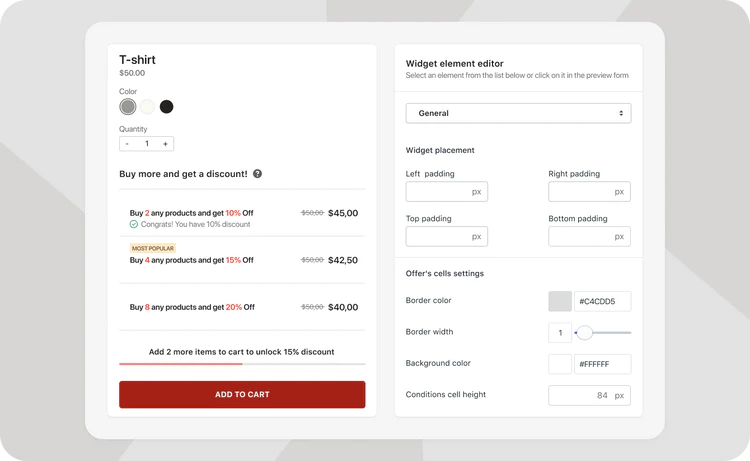Choose the Buy 8 get 20% Off offer

(x=242, y=307)
